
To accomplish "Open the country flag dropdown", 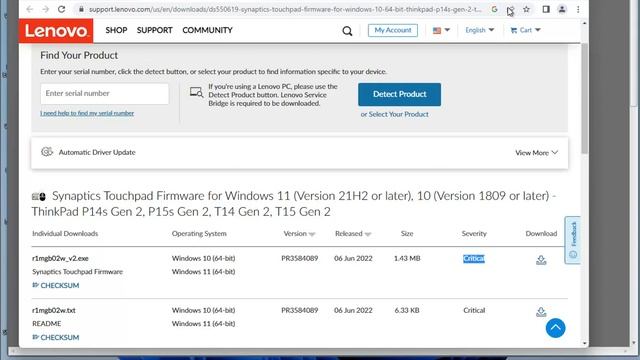I will (x=441, y=30).
